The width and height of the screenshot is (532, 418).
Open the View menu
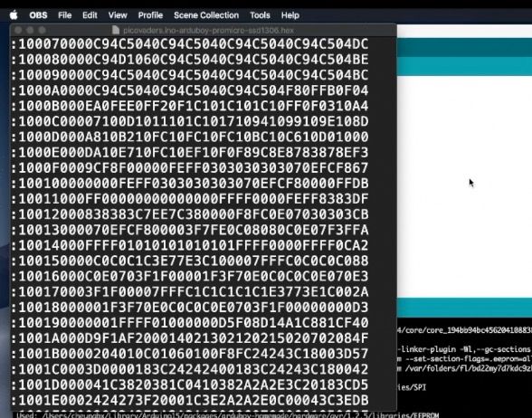pyautogui.click(x=118, y=15)
